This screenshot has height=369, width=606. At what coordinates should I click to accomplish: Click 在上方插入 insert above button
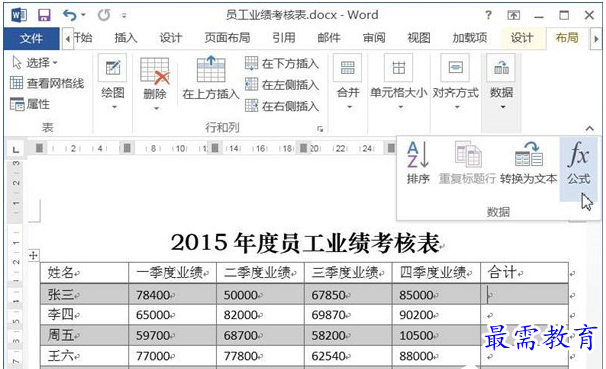click(x=211, y=78)
